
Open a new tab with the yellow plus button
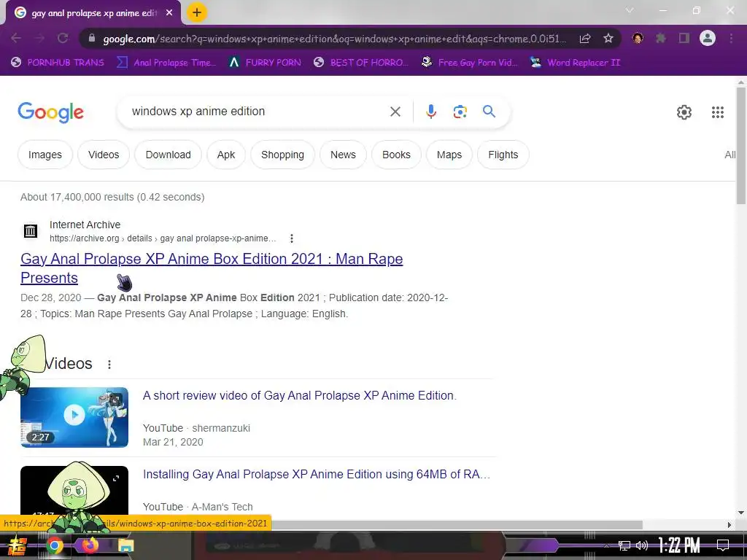click(197, 13)
